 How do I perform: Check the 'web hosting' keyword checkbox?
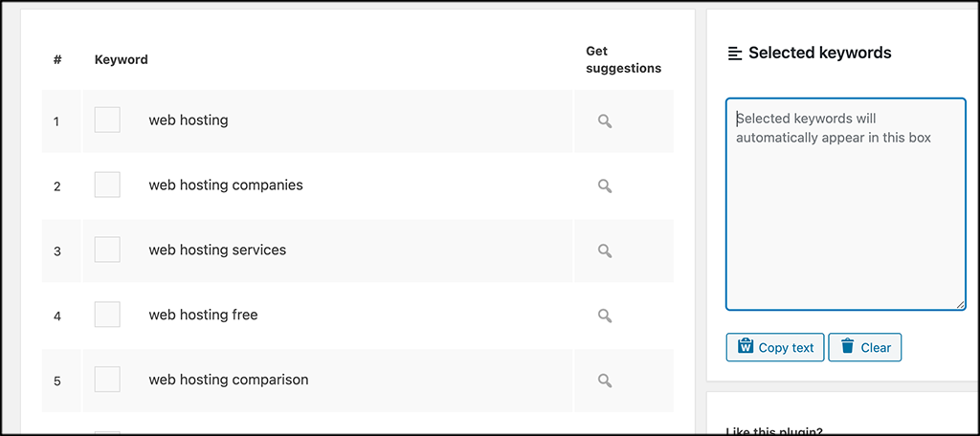pos(107,120)
